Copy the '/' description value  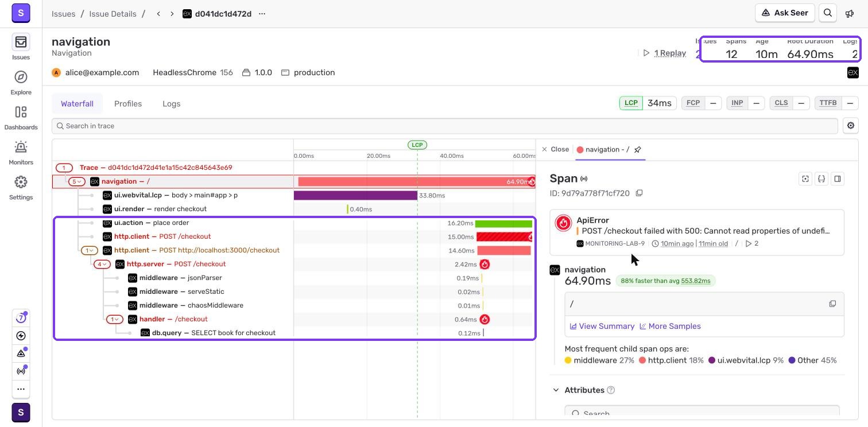832,304
